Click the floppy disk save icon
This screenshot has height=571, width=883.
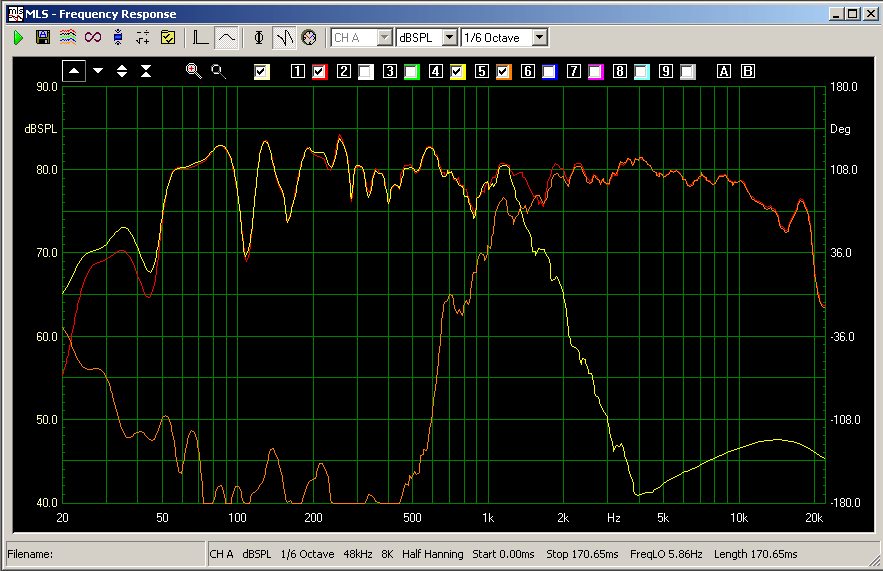[x=43, y=38]
